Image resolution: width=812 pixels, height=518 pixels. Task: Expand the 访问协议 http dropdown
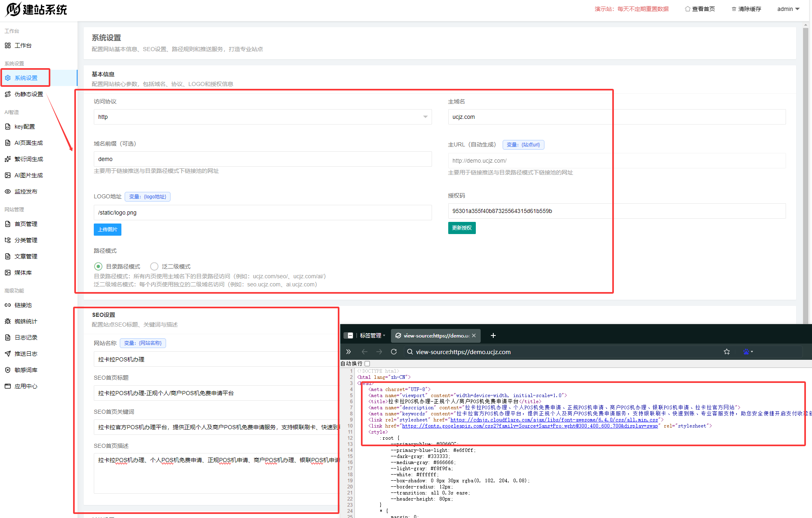262,117
